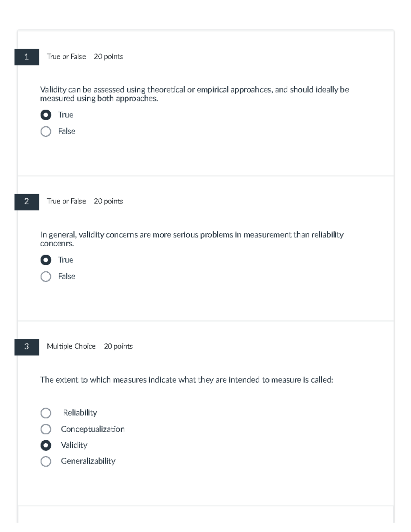This screenshot has width=411, height=532.
Task: Select True for question 2
Action: click(x=46, y=260)
